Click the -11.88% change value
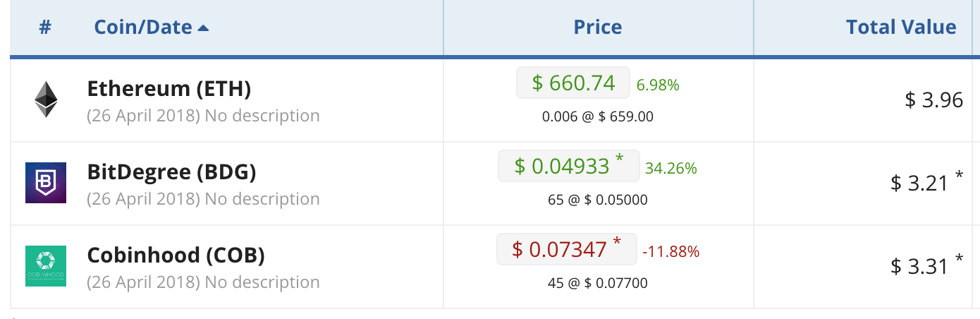Screen dimensions: 980x319 coord(670,252)
